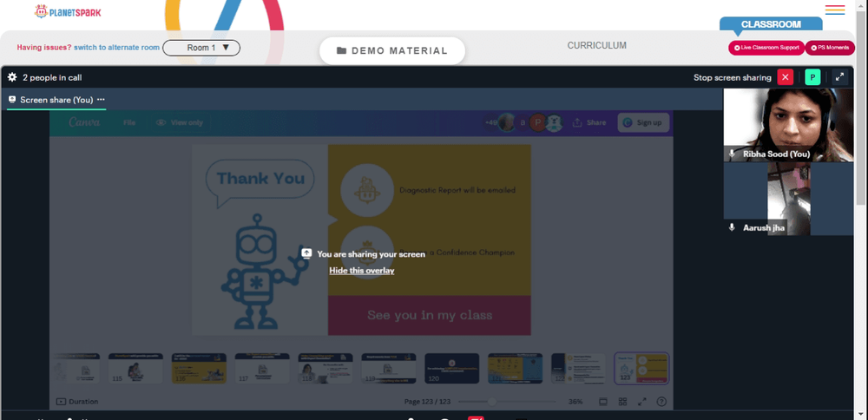Open the Canva grid view icon
The height and width of the screenshot is (420, 868).
[622, 402]
